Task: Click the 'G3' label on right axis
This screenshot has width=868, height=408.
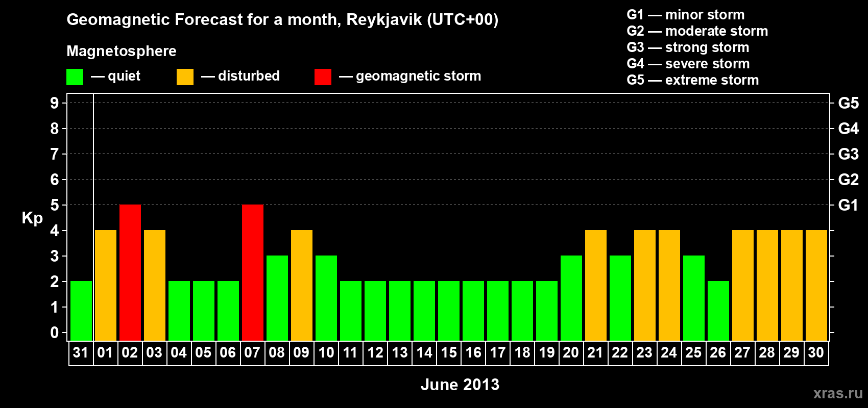Action: (x=849, y=154)
